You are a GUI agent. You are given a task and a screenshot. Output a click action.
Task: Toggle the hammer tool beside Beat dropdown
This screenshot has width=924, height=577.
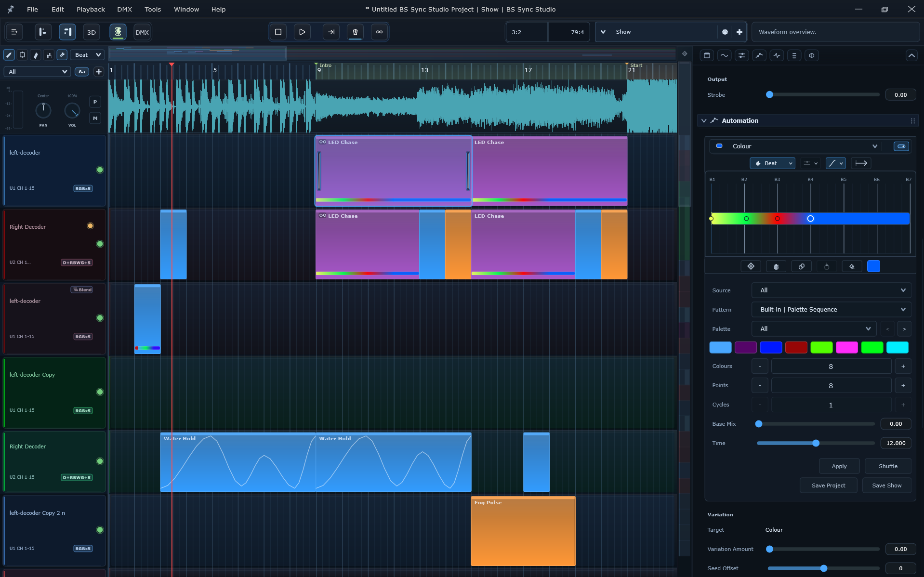pos(62,55)
